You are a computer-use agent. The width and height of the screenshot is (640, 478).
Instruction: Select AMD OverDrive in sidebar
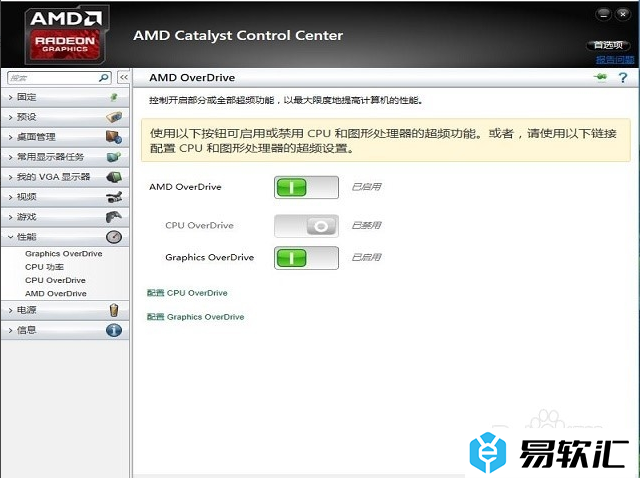click(56, 293)
